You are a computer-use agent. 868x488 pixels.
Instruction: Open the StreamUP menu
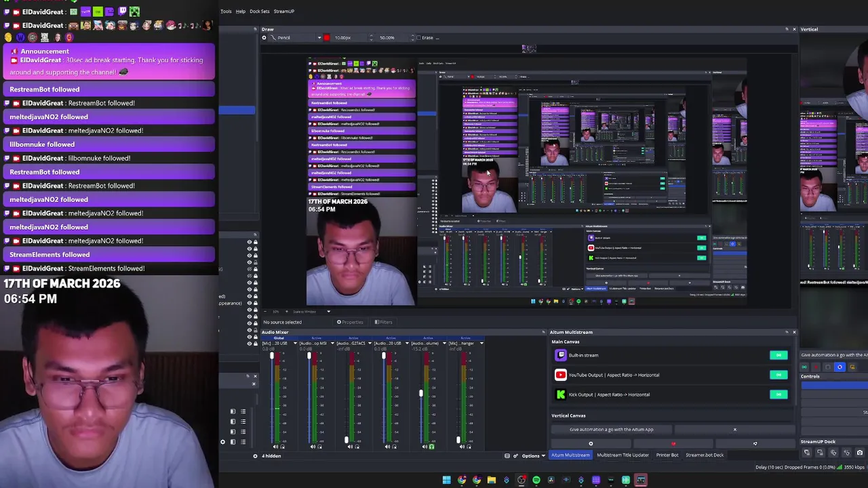coord(284,11)
